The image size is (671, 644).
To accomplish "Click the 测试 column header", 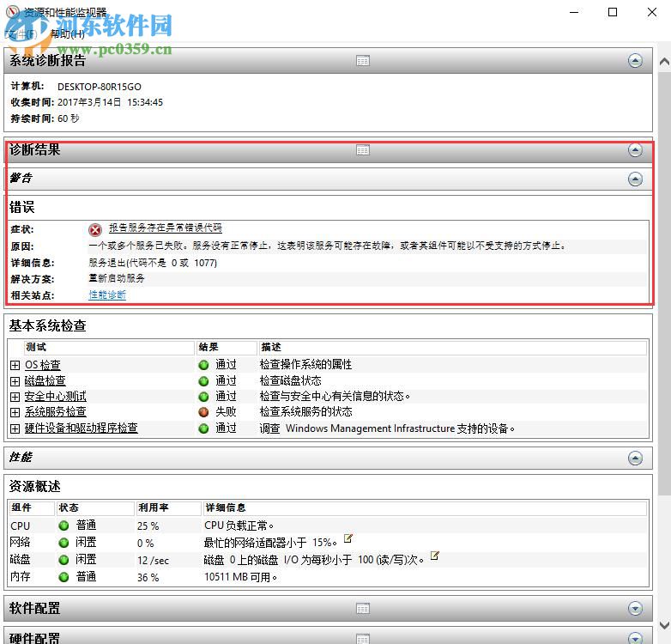I will [x=109, y=347].
